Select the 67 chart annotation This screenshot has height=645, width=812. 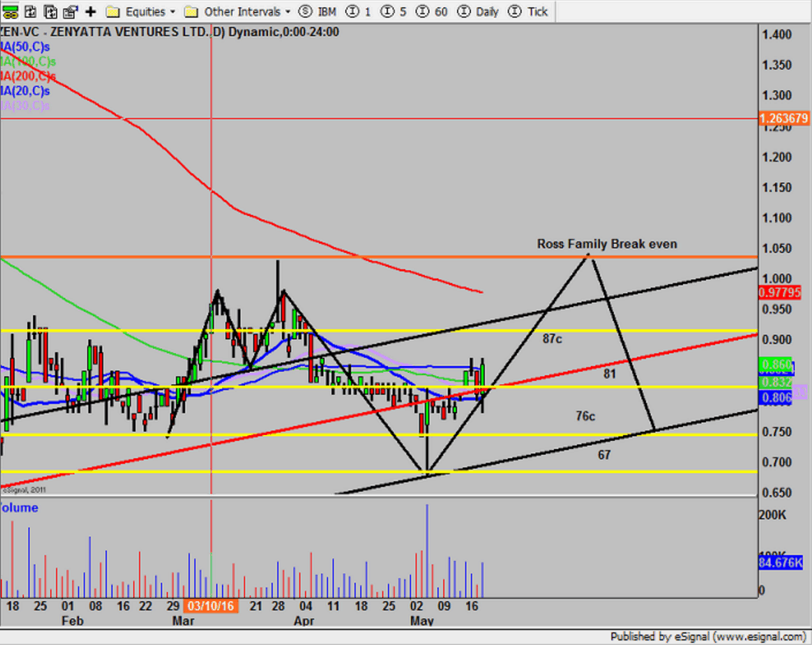click(604, 455)
